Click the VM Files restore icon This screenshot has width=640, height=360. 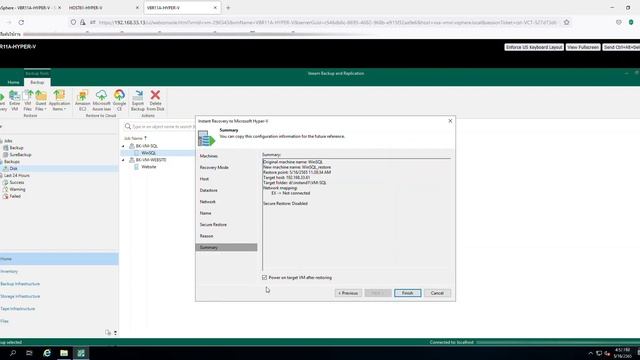(x=28, y=100)
